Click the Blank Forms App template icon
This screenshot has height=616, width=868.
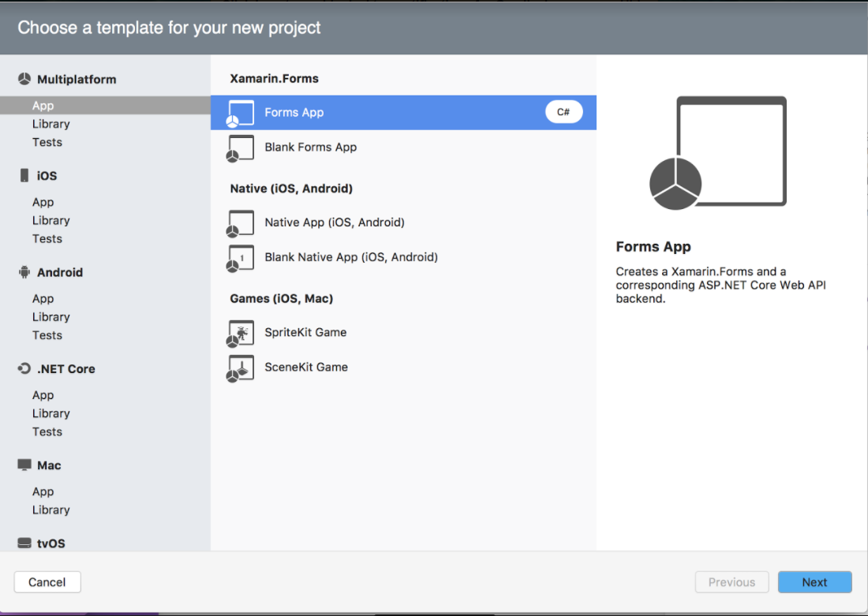(240, 148)
